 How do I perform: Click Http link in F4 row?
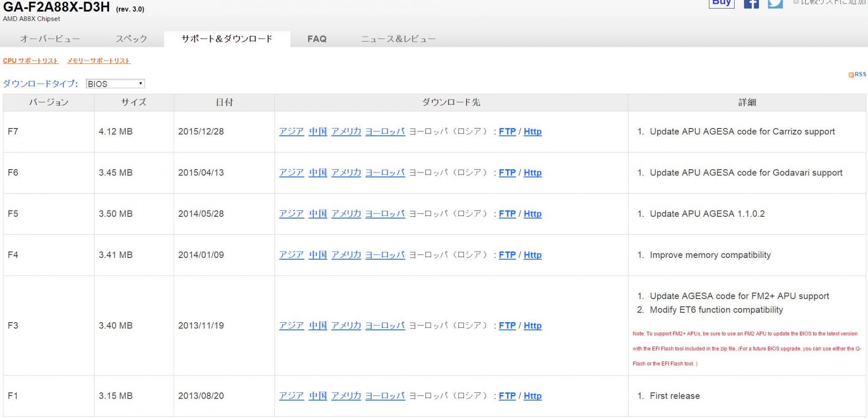533,255
